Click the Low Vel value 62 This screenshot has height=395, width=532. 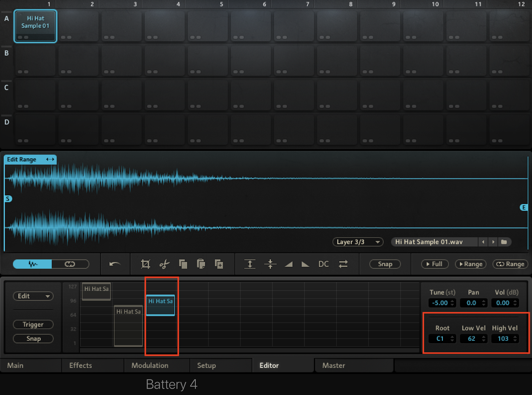(x=471, y=339)
